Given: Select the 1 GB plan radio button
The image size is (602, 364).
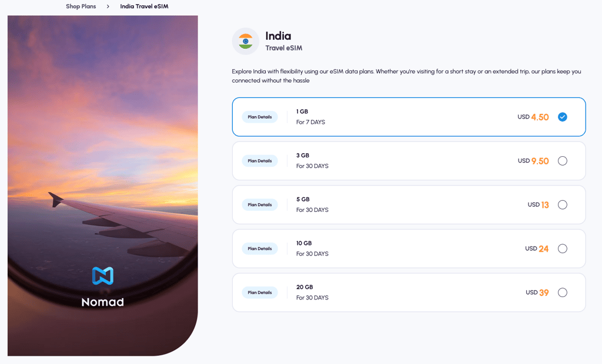Looking at the screenshot, I should click(563, 117).
